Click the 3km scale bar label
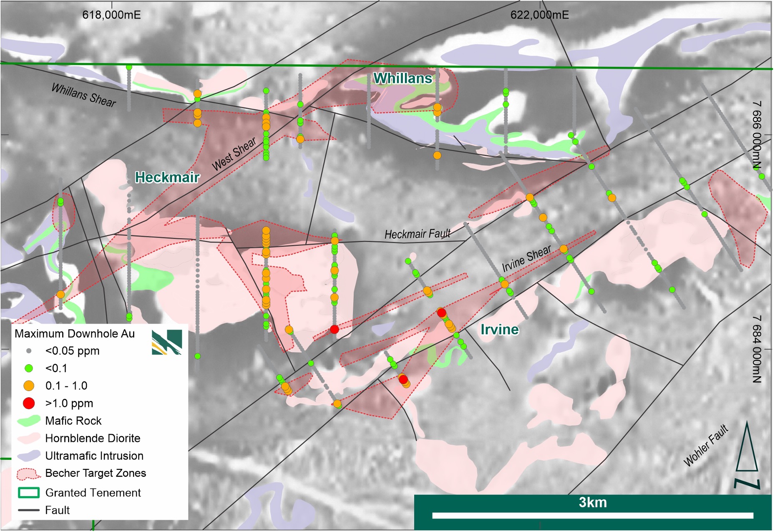The image size is (775, 532). [593, 503]
